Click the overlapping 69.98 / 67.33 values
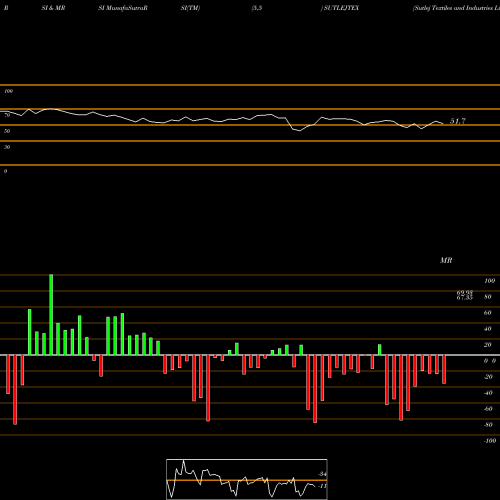 click(465, 295)
